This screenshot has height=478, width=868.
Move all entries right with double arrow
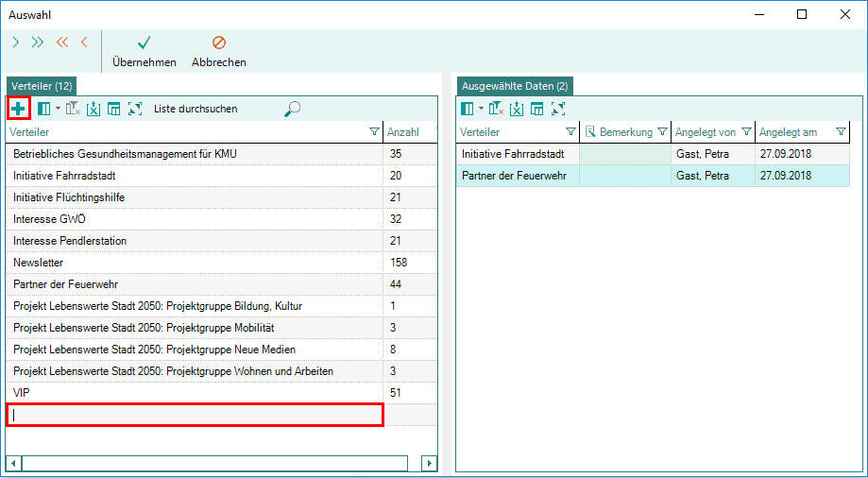37,43
